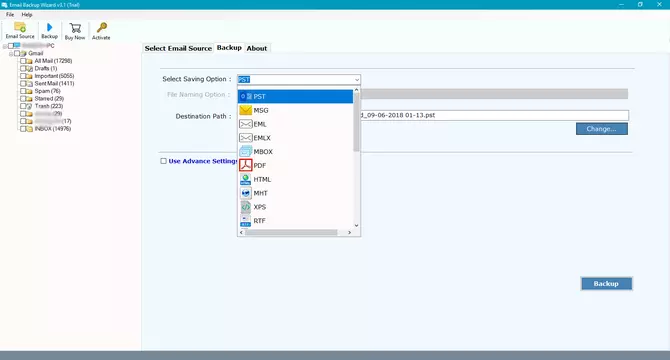This screenshot has width=670, height=360.
Task: Start Backup from the toolbar play icon
Action: pos(50,27)
